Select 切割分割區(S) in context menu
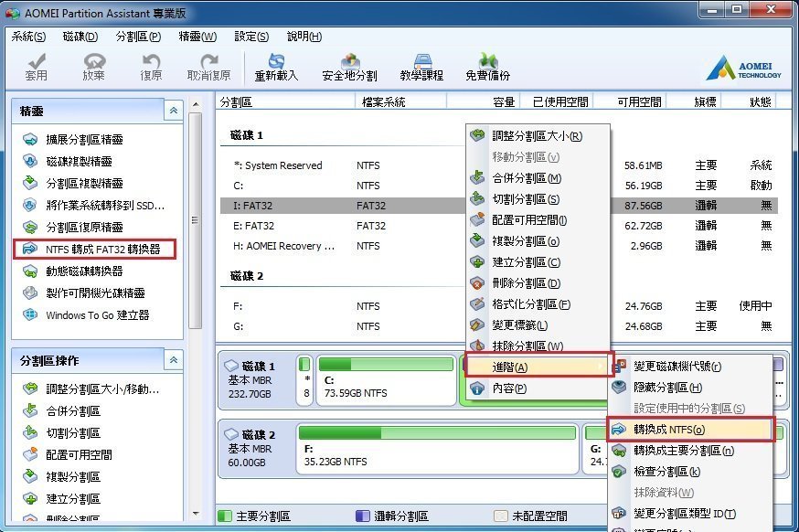This screenshot has width=799, height=532. 538,198
